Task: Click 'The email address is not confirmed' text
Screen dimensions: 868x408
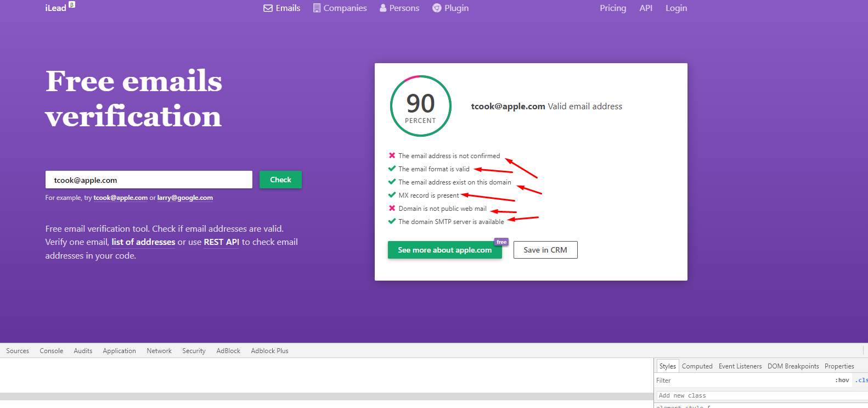Action: 449,156
